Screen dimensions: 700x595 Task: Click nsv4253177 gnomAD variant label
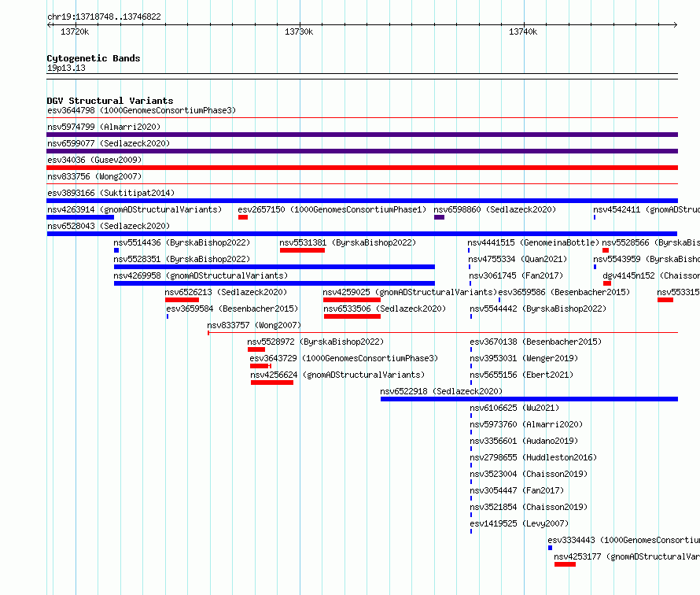(626, 556)
